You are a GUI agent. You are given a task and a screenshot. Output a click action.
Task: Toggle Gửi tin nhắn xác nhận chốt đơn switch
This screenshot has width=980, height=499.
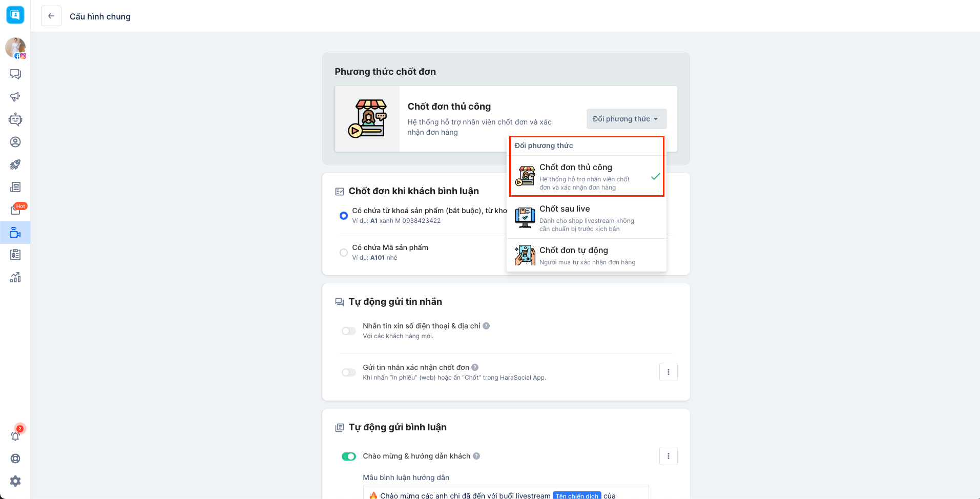[349, 372]
